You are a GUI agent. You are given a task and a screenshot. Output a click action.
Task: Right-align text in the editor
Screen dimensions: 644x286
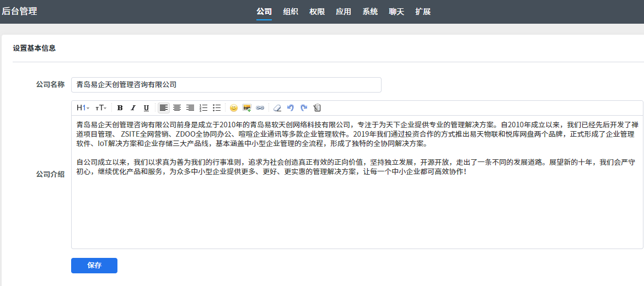coord(190,108)
